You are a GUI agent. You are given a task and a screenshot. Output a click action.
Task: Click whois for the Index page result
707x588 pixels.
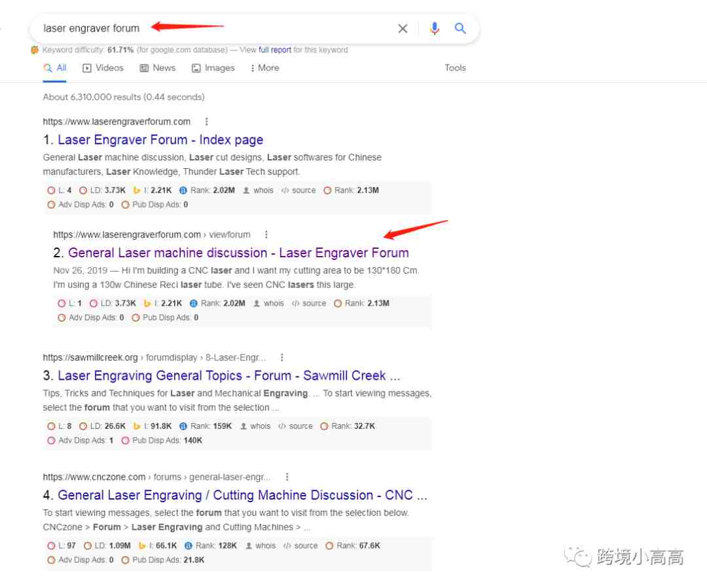click(x=259, y=191)
